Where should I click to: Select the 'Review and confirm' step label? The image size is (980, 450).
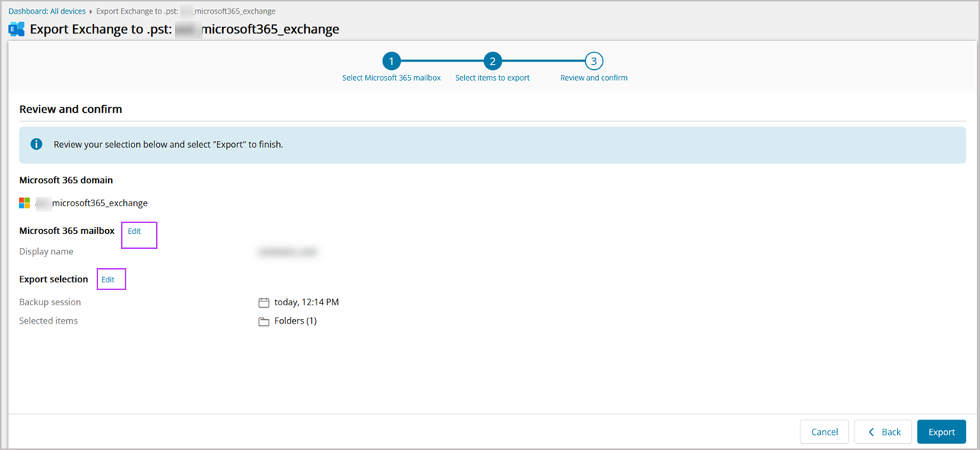click(593, 78)
